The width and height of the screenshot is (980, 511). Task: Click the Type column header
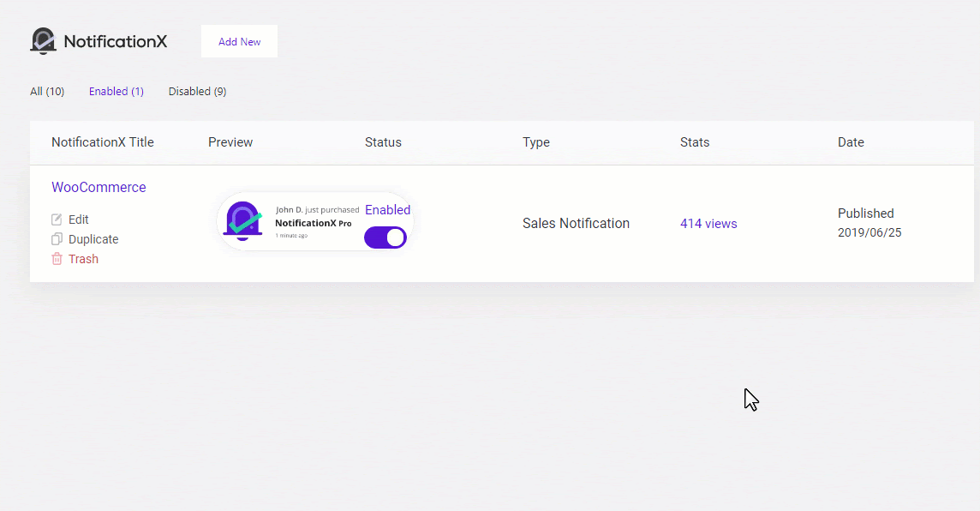536,142
